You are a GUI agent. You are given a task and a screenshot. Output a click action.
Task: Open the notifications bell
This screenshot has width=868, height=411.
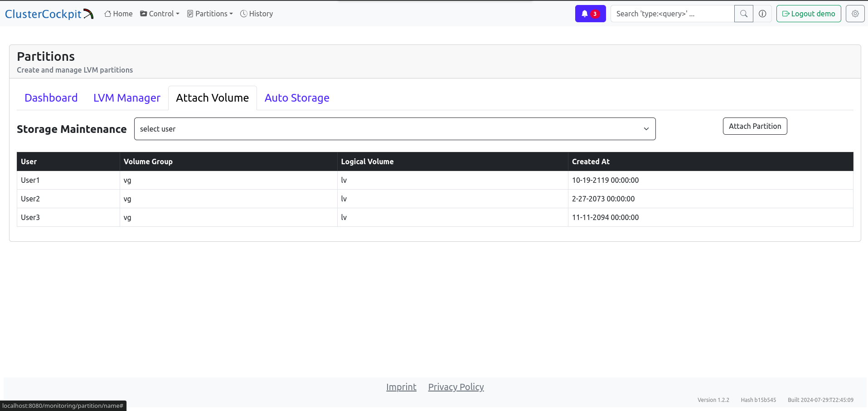(590, 14)
